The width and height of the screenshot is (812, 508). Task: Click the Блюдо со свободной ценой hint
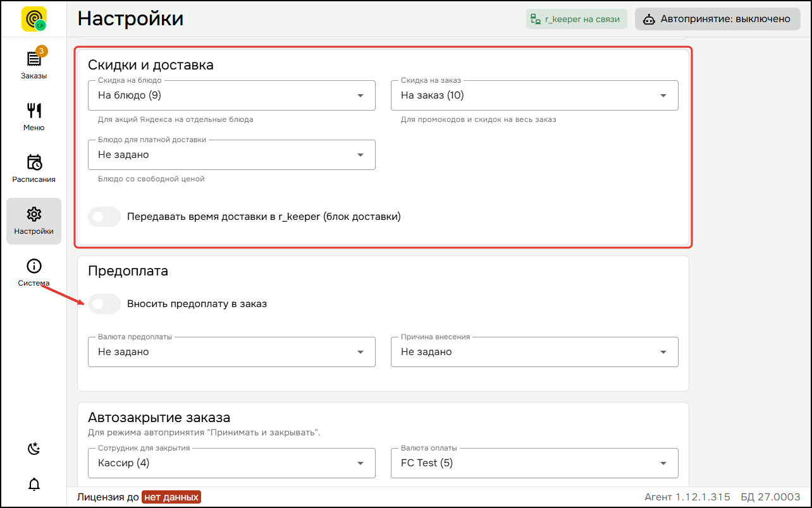pyautogui.click(x=151, y=179)
